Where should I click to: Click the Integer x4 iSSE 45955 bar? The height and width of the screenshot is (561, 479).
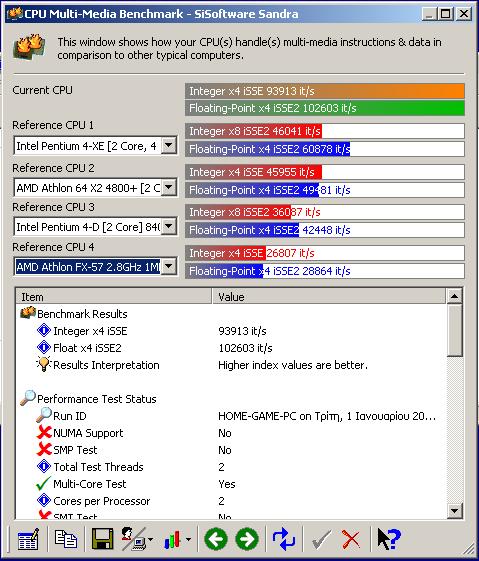click(325, 172)
